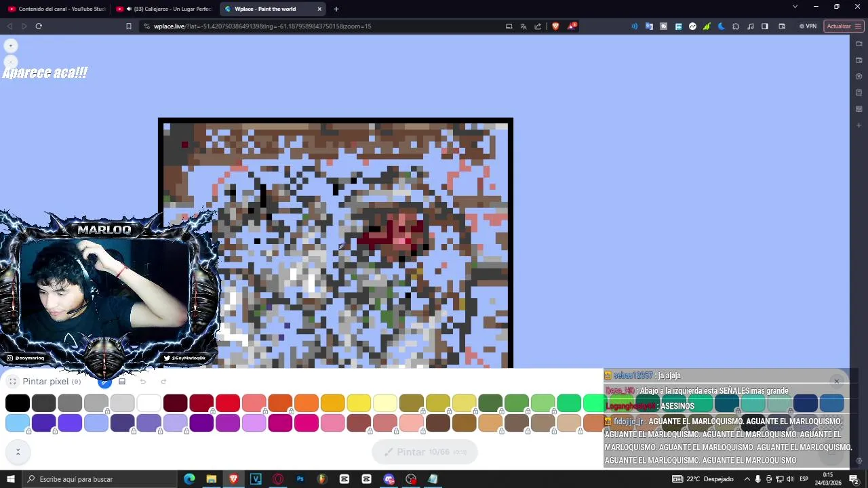Click the taskbar clock 0:15
Screen dimensions: 868x488
827,479
